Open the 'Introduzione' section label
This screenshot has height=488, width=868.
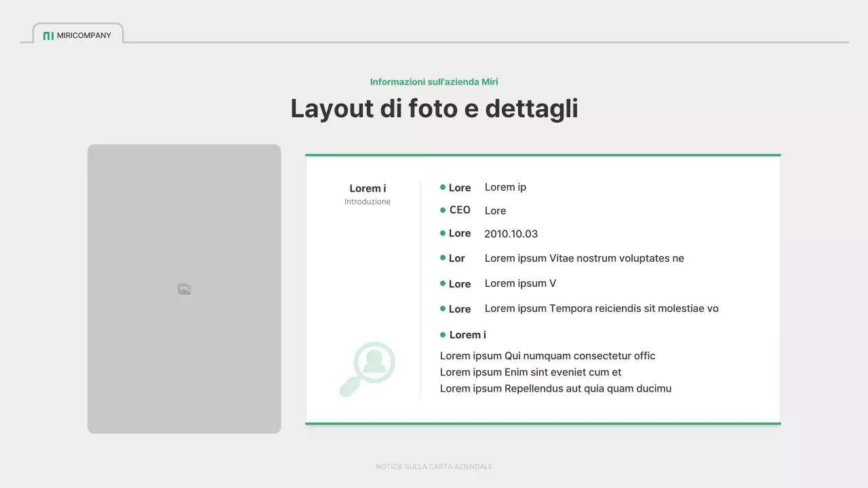click(x=367, y=201)
